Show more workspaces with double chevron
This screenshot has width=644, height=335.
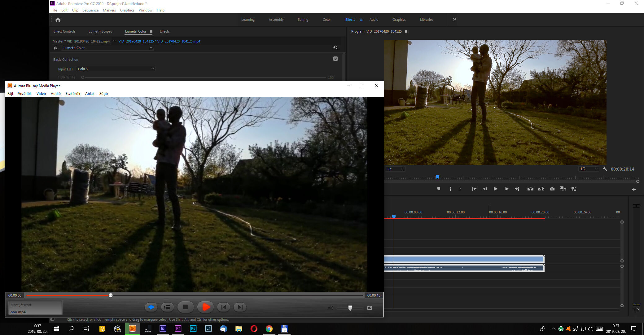point(454,19)
